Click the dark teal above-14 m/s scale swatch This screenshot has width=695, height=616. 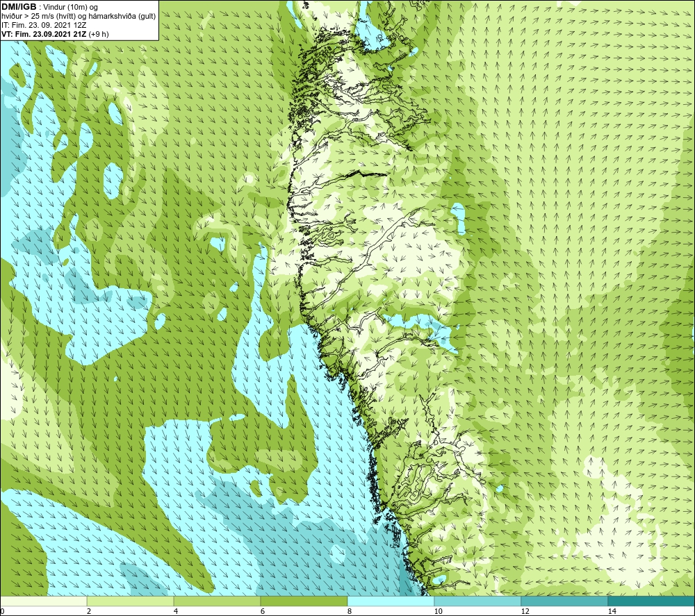pyautogui.click(x=651, y=601)
